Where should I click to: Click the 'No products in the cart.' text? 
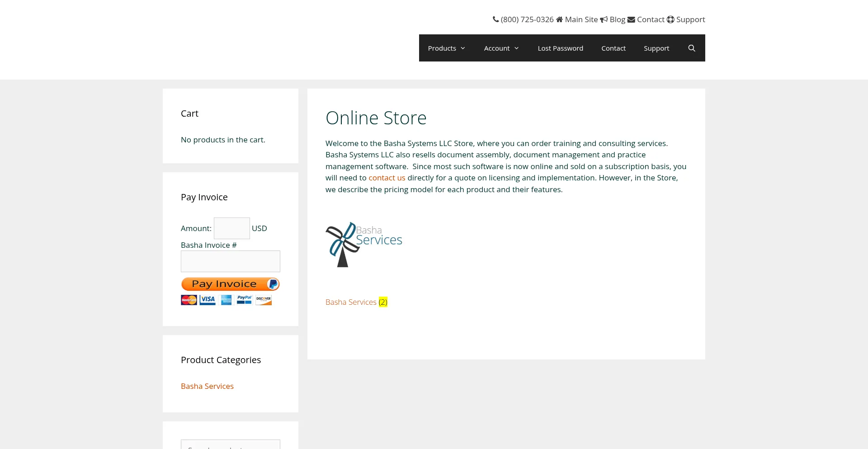[223, 140]
